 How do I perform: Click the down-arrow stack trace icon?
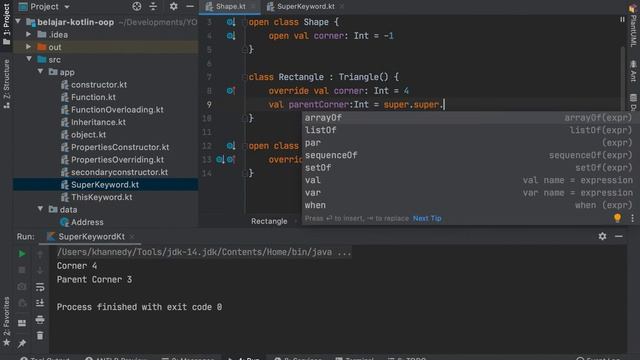40,270
